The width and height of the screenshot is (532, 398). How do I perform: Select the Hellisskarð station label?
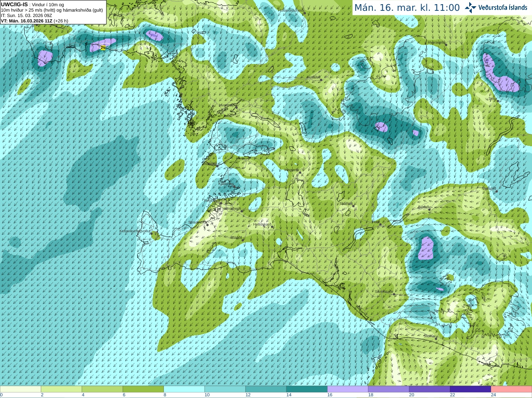[262, 224]
